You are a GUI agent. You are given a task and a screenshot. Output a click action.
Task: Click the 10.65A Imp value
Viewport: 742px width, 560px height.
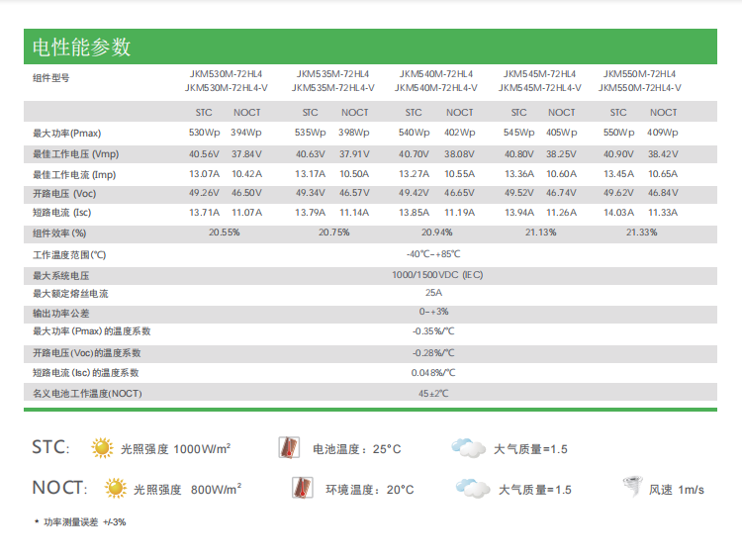tap(663, 174)
